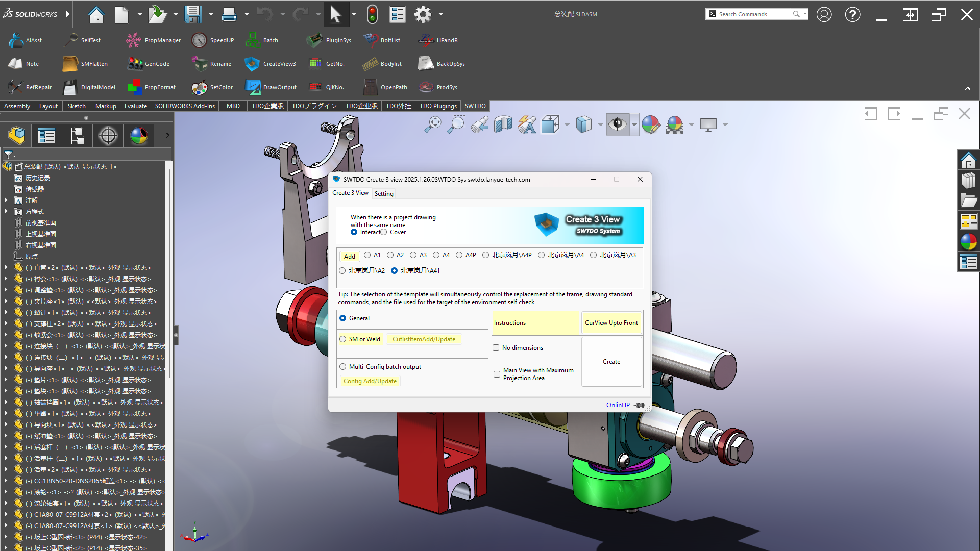Click the SpeedUP gauge icon

[199, 40]
